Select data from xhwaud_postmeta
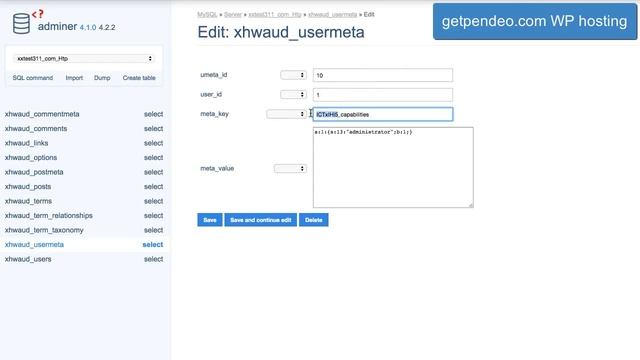This screenshot has height=360, width=640. coord(153,172)
